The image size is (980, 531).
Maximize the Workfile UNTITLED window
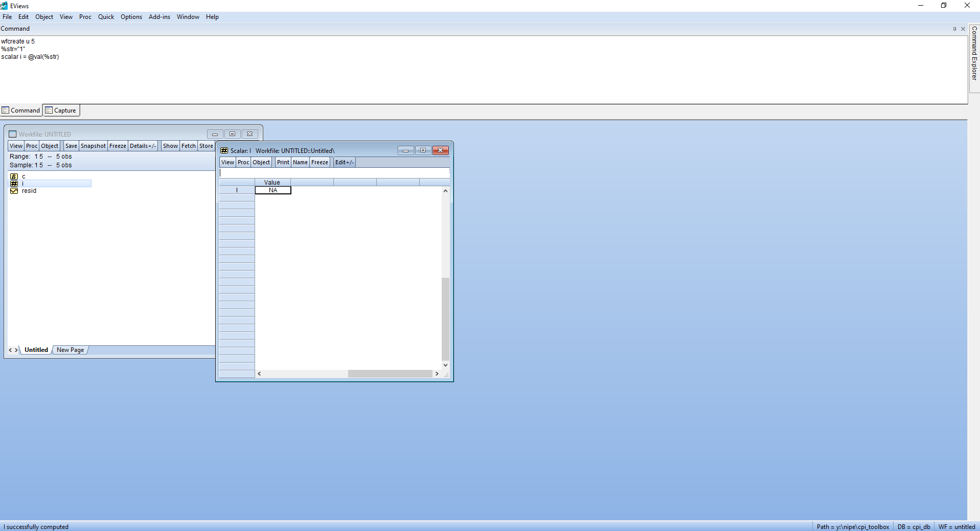232,134
